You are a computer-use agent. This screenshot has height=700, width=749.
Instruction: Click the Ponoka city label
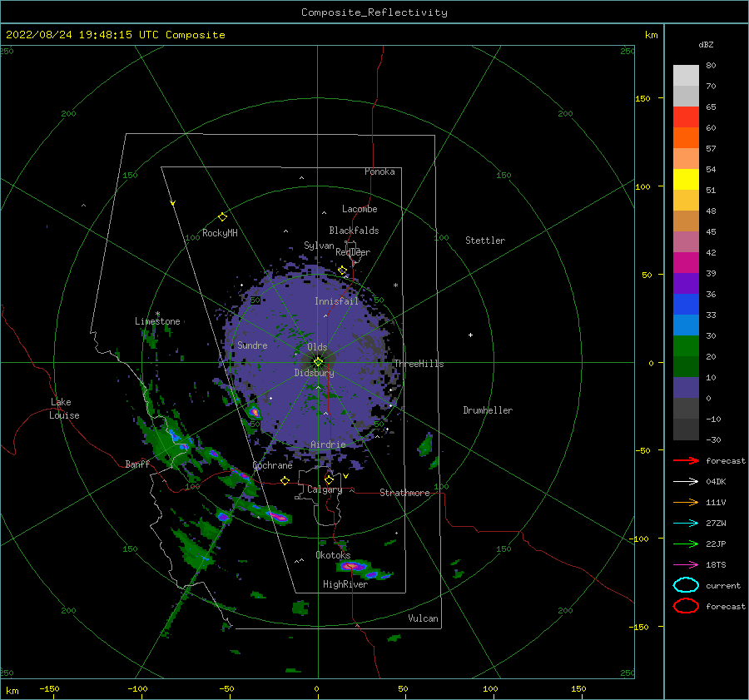coord(379,171)
